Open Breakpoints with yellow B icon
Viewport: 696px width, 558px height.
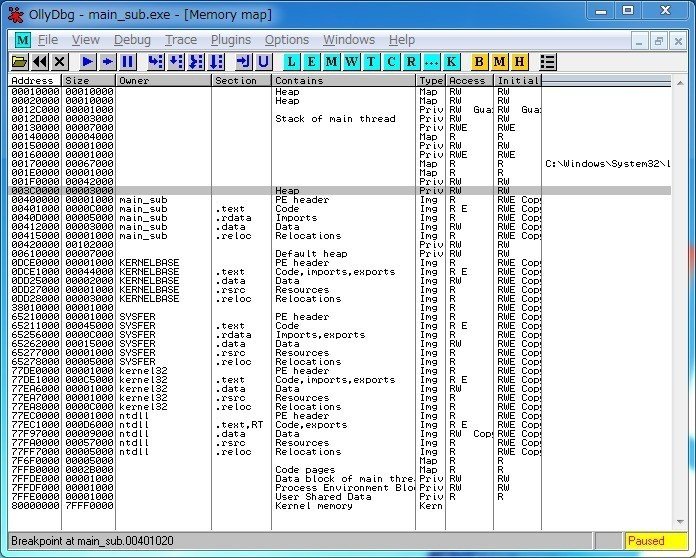pyautogui.click(x=479, y=62)
